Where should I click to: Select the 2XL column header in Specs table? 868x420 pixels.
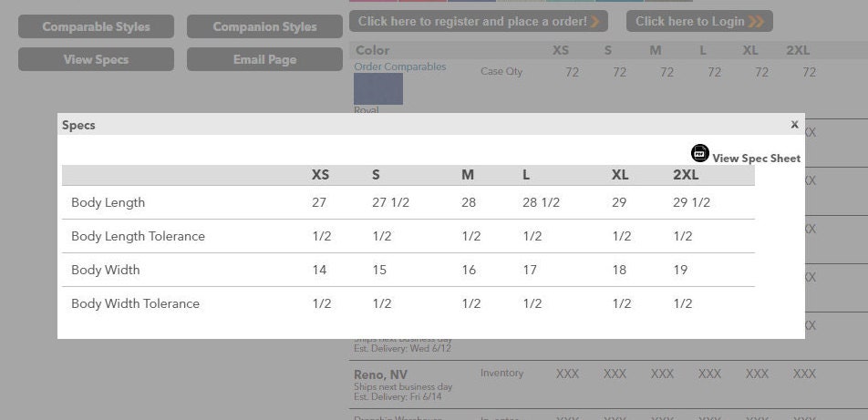point(686,175)
